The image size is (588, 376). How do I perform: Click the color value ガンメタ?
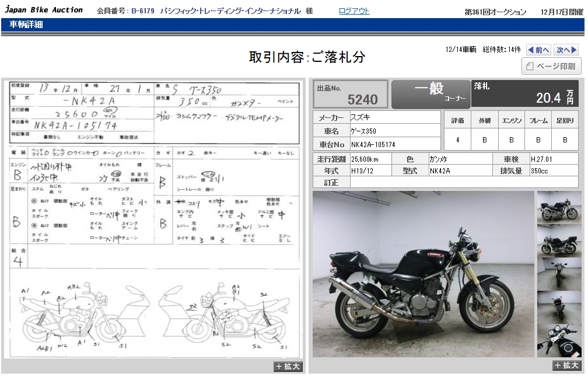438,159
